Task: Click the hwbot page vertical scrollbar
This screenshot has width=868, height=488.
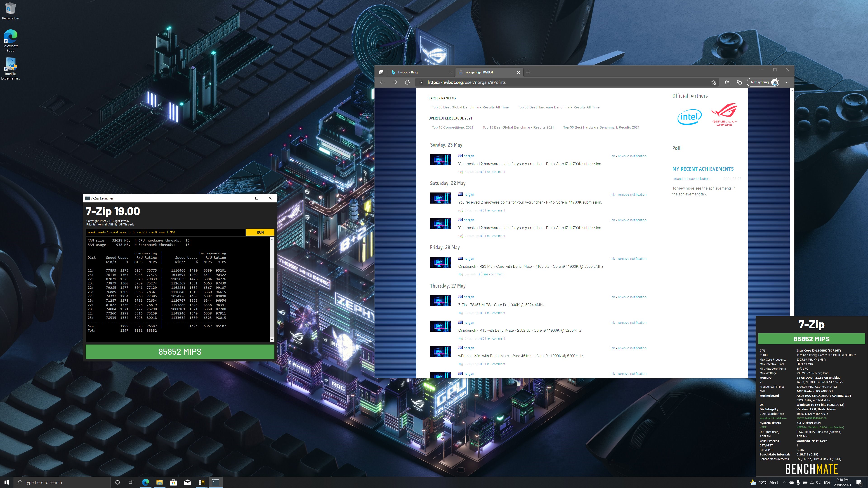Action: click(792, 233)
